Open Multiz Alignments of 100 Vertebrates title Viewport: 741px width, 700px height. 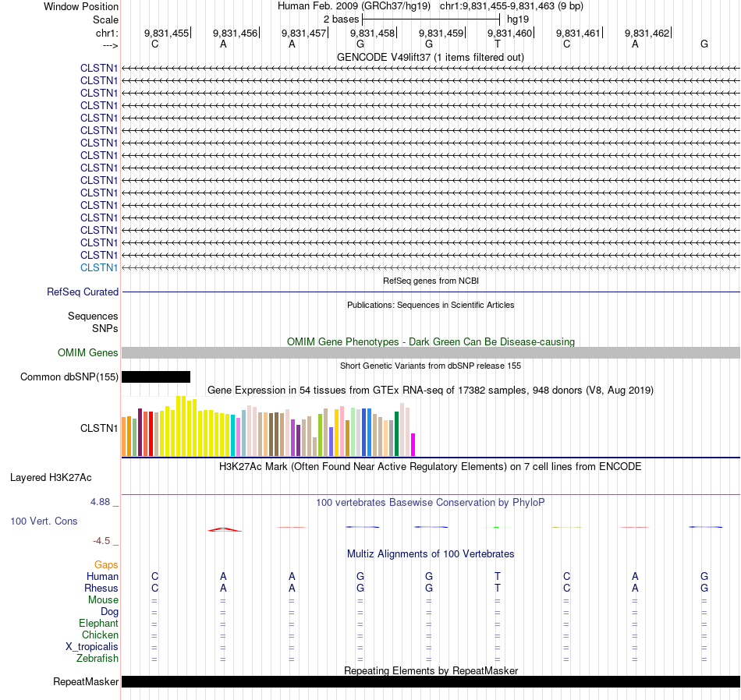click(431, 554)
